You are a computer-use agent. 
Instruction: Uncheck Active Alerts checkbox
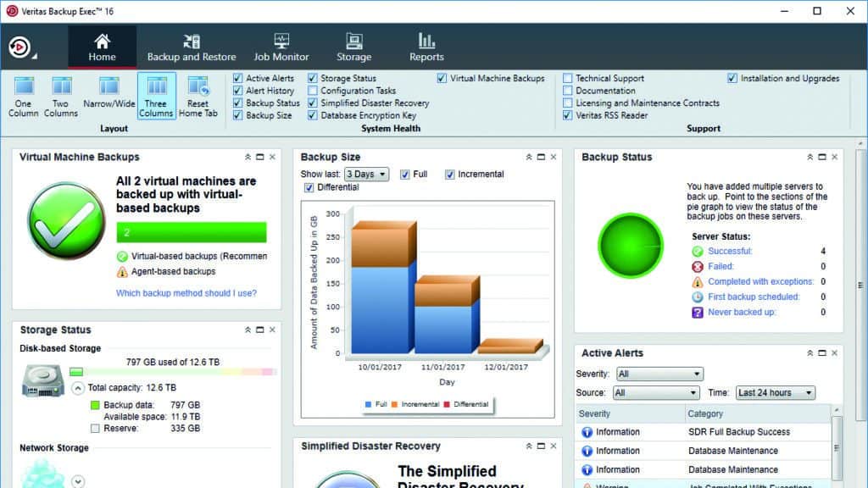[x=238, y=79]
